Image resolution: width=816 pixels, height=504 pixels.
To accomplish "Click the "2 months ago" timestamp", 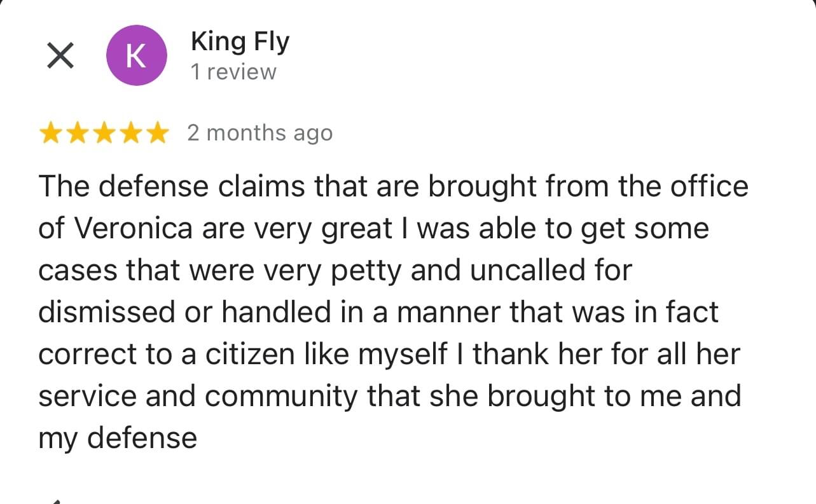I will coord(259,133).
